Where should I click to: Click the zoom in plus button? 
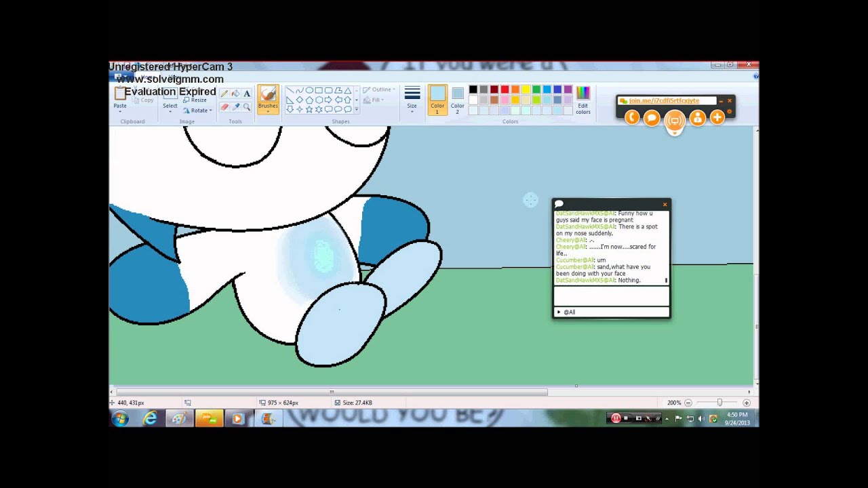[x=747, y=403]
